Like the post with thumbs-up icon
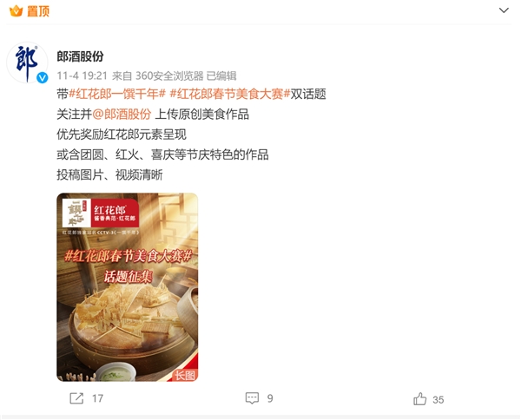 [419, 399]
